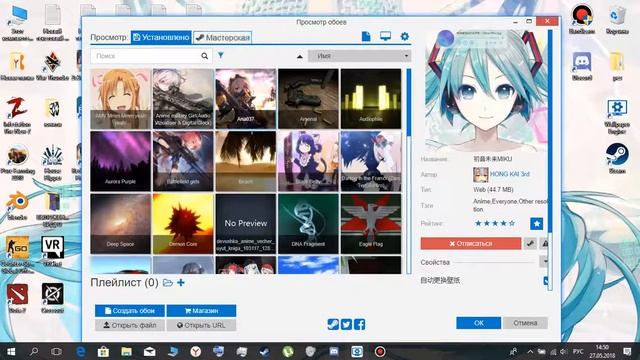This screenshot has height=360, width=640.
Task: Click the author avatar image
Action: tap(480, 174)
